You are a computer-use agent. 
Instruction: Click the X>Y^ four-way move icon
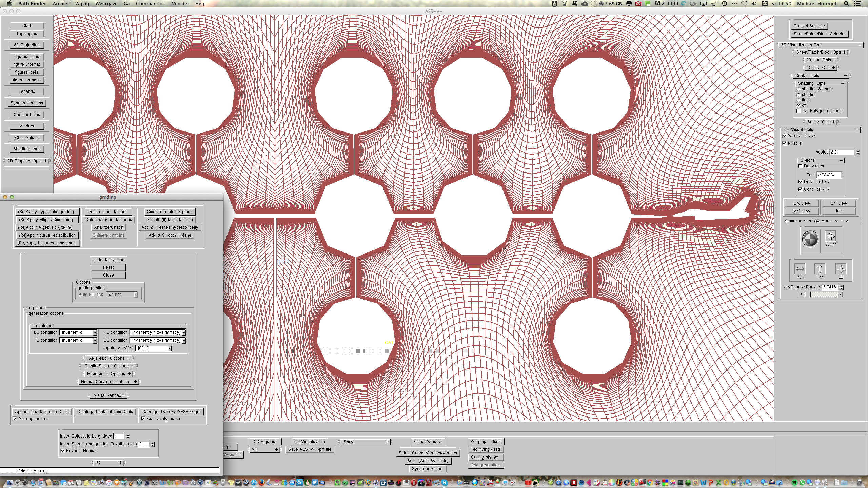(x=830, y=236)
